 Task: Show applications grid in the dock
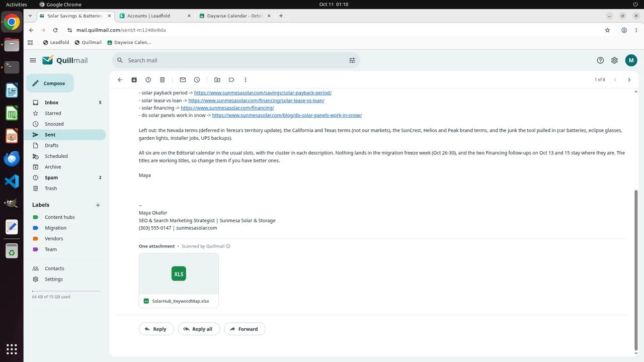pyautogui.click(x=12, y=349)
